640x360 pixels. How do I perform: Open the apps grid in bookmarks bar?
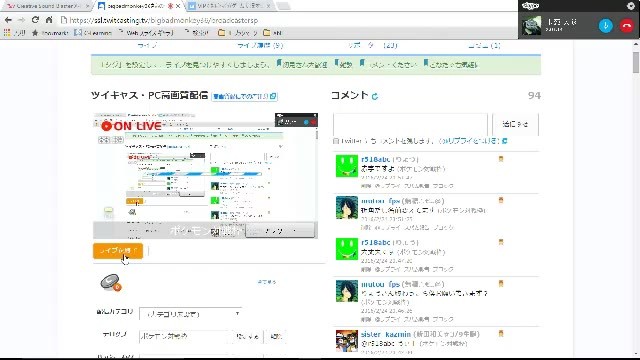pyautogui.click(x=7, y=33)
